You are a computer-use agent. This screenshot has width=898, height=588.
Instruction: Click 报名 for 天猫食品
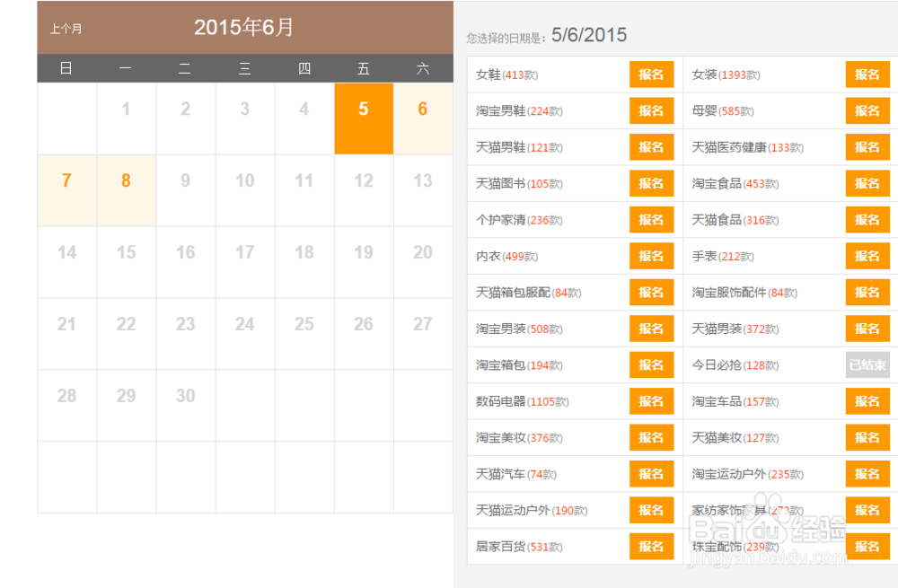867,220
